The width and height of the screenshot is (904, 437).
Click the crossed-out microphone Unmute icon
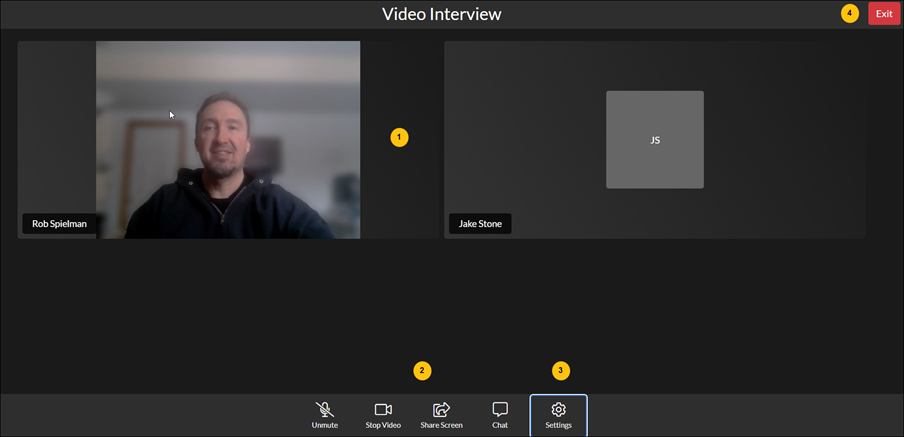(325, 409)
